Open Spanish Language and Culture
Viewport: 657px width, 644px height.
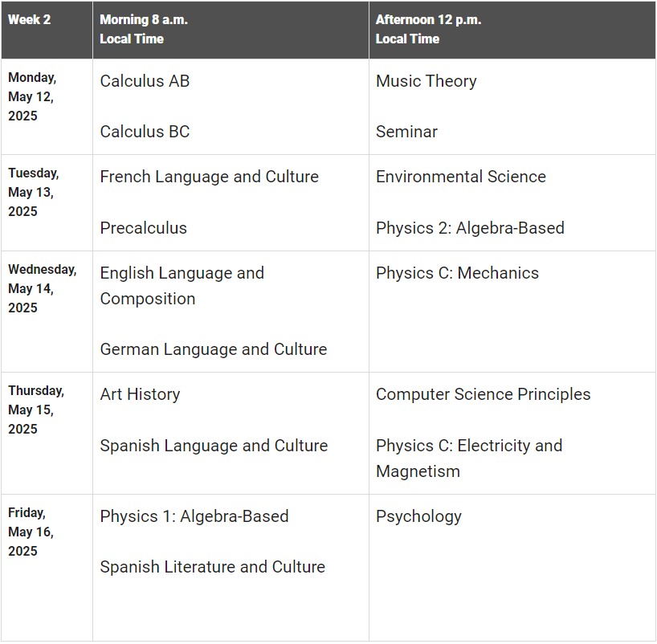click(x=214, y=446)
